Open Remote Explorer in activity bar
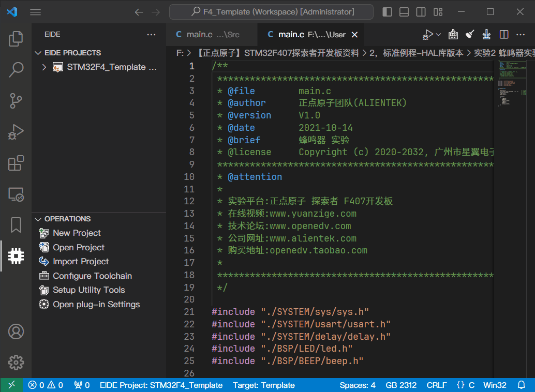Image resolution: width=535 pixels, height=392 pixels. click(x=16, y=194)
